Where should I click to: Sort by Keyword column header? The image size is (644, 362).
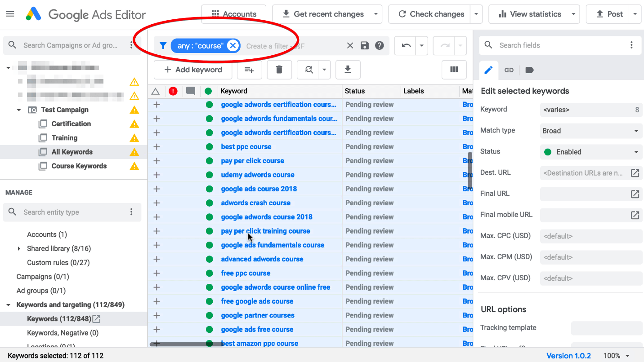point(234,91)
